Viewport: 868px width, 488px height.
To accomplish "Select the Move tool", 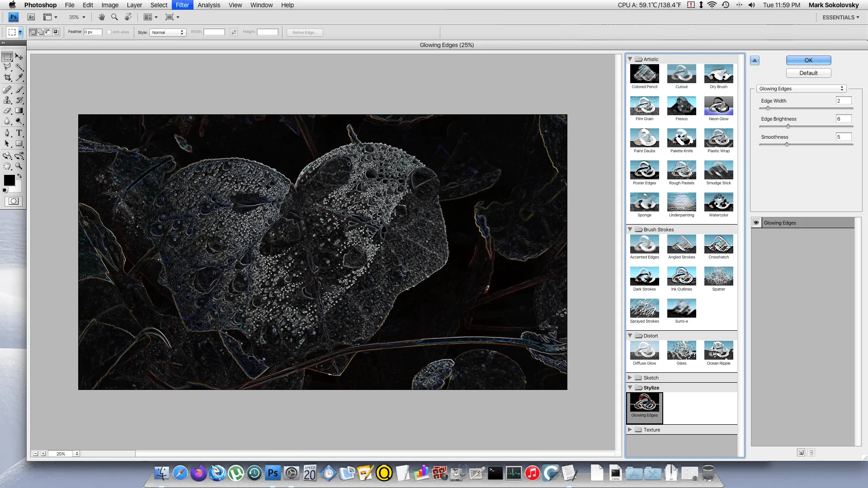I will pyautogui.click(x=19, y=56).
